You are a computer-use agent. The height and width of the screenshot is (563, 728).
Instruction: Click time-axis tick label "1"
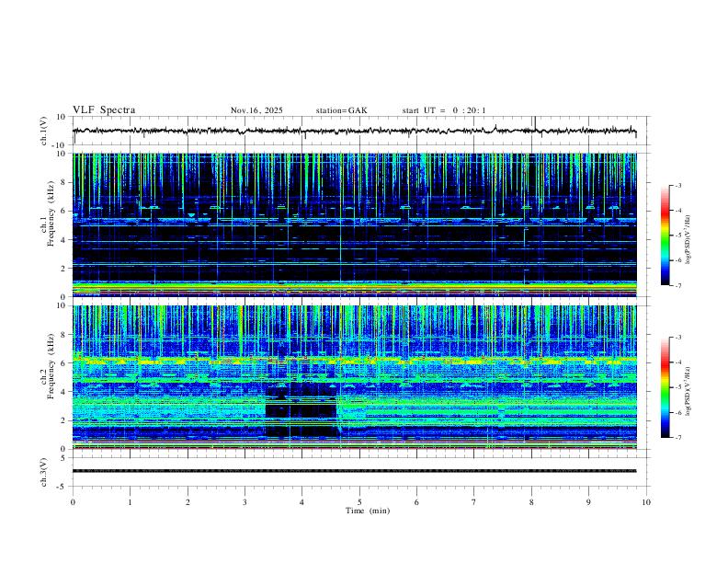[x=130, y=502]
